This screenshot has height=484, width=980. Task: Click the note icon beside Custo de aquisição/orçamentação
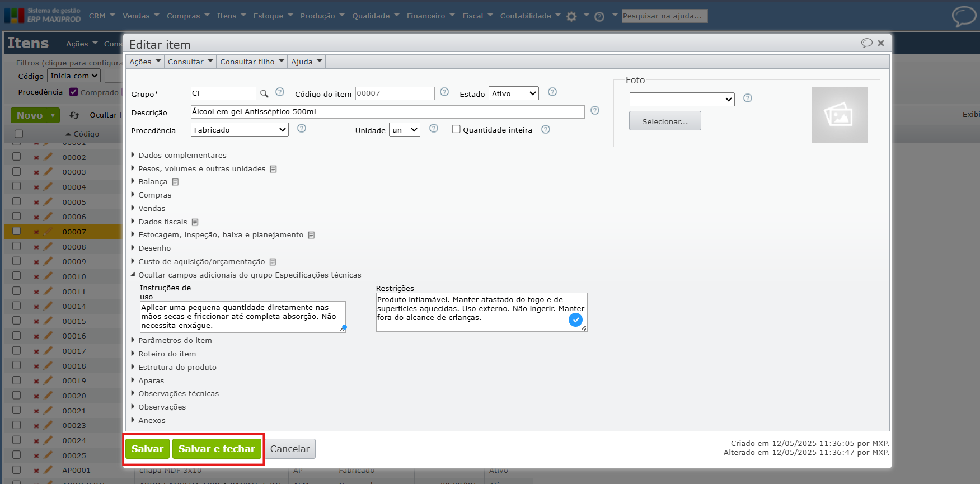[x=273, y=262]
